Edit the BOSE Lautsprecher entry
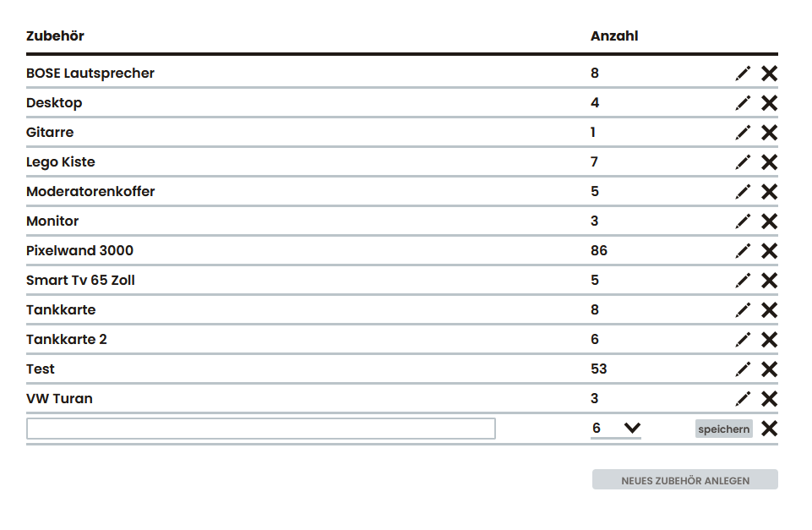Image resolution: width=812 pixels, height=530 pixels. (743, 74)
